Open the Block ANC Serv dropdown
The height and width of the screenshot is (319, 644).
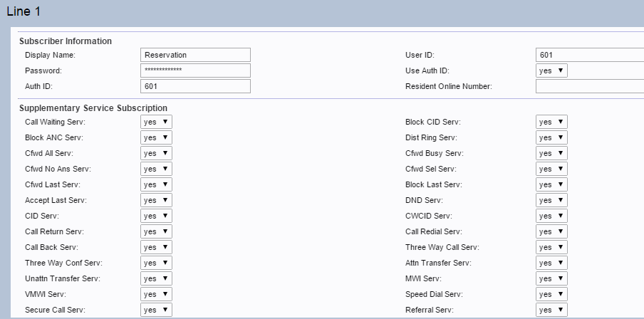coord(156,137)
